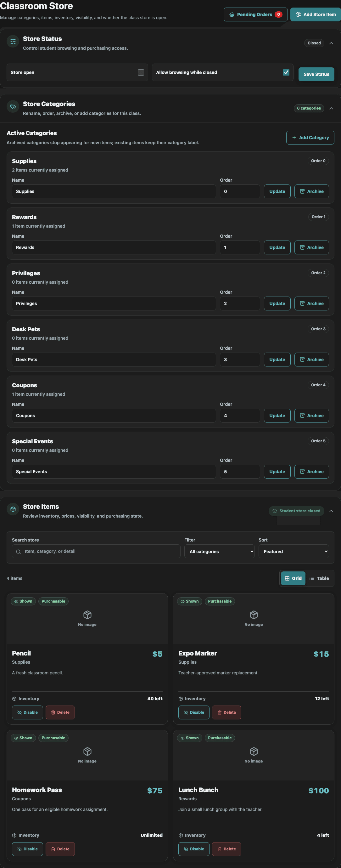341x868 pixels.
Task: Click the archive box icon in Special Events row
Action: [x=302, y=471]
